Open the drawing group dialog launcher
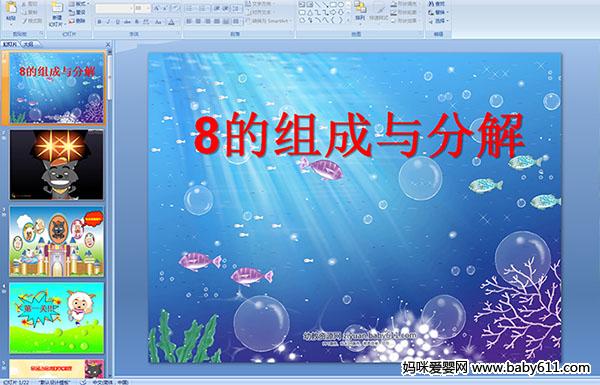 coord(421,34)
